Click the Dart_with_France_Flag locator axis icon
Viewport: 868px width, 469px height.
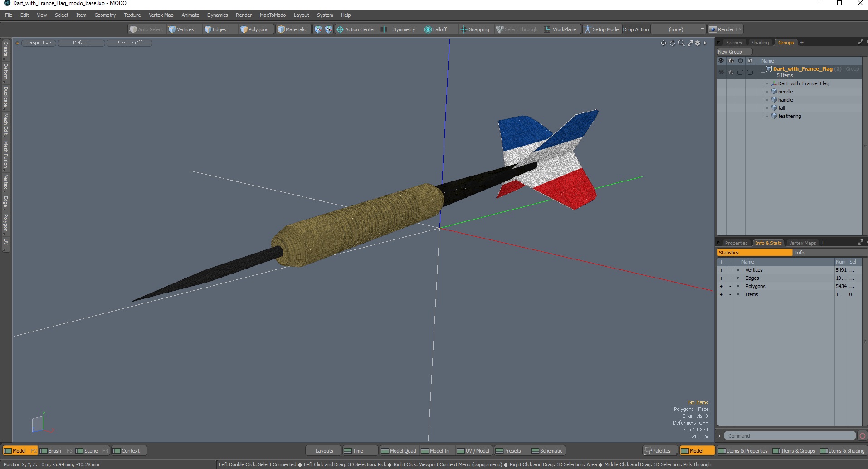[x=774, y=83]
